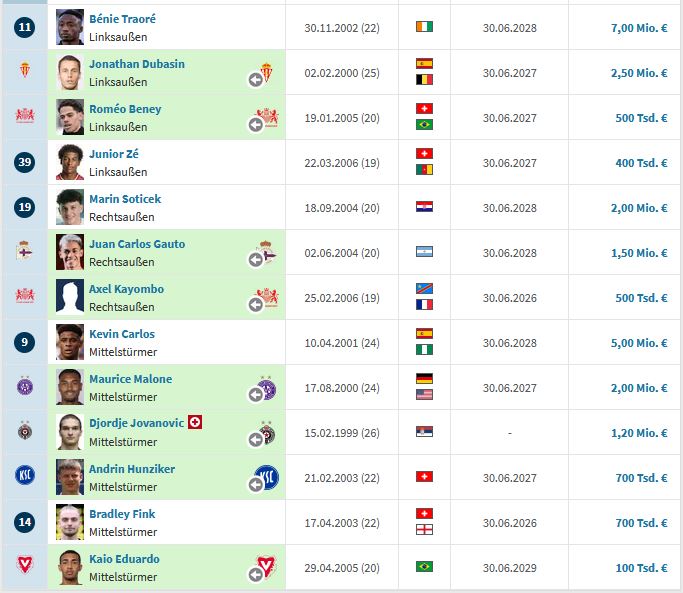The width and height of the screenshot is (683, 593).
Task: Go to Marin Soticek's profile link
Action: coord(125,199)
